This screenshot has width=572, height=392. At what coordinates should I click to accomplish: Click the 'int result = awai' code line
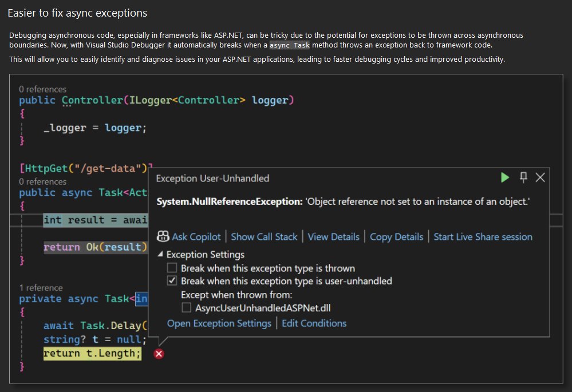coord(95,220)
